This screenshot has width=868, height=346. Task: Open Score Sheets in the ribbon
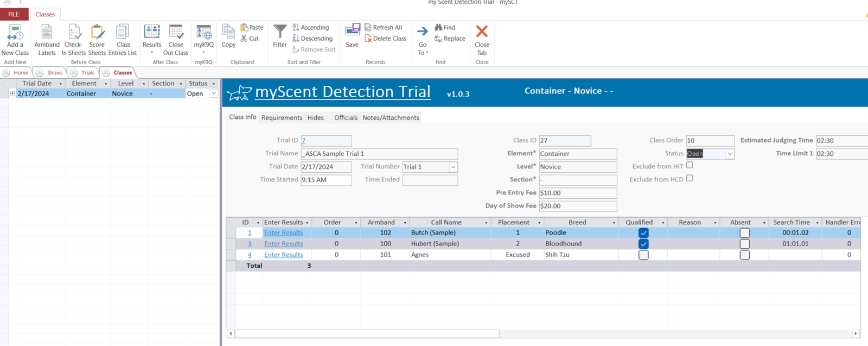click(x=97, y=40)
